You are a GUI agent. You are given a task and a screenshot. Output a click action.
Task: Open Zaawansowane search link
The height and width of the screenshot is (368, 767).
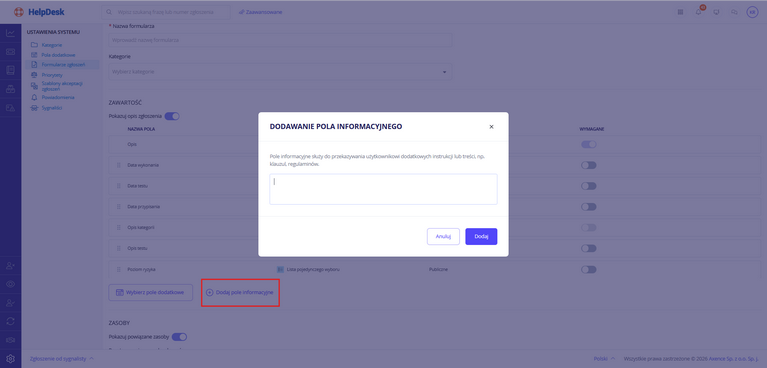tap(260, 12)
